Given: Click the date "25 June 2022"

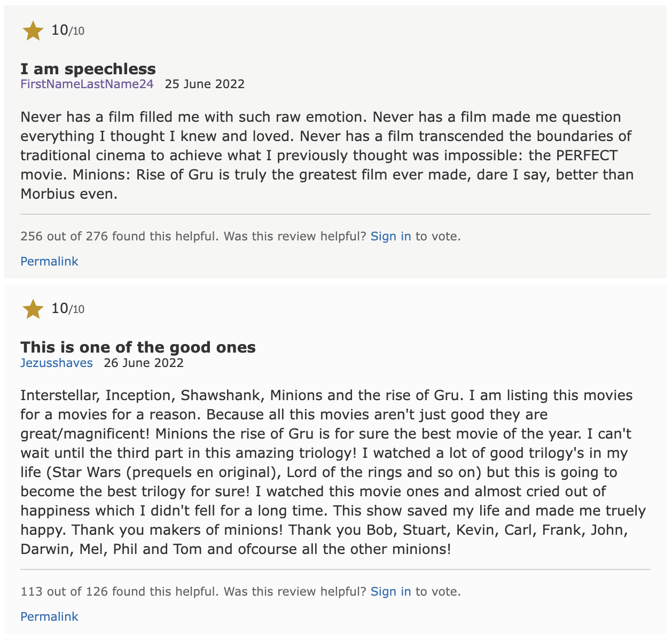Looking at the screenshot, I should click(x=205, y=84).
